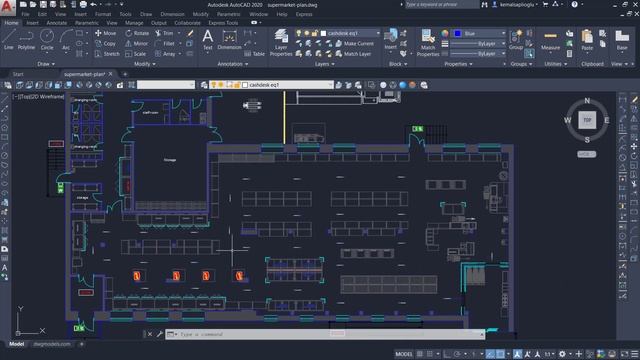
Task: Click Make Current layer button
Action: [354, 43]
